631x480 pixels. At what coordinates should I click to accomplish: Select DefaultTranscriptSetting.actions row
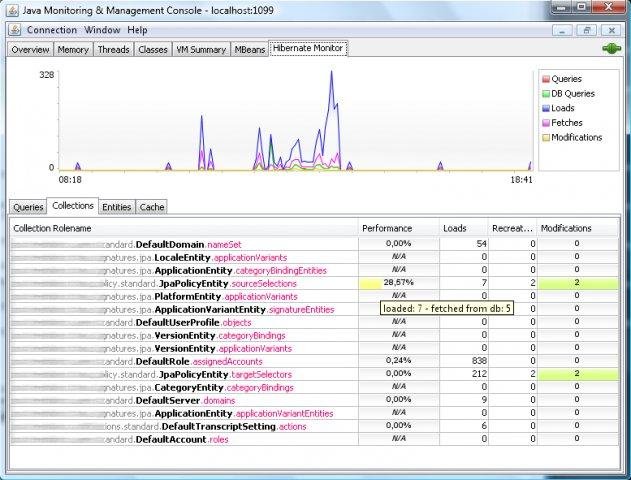tap(315, 426)
